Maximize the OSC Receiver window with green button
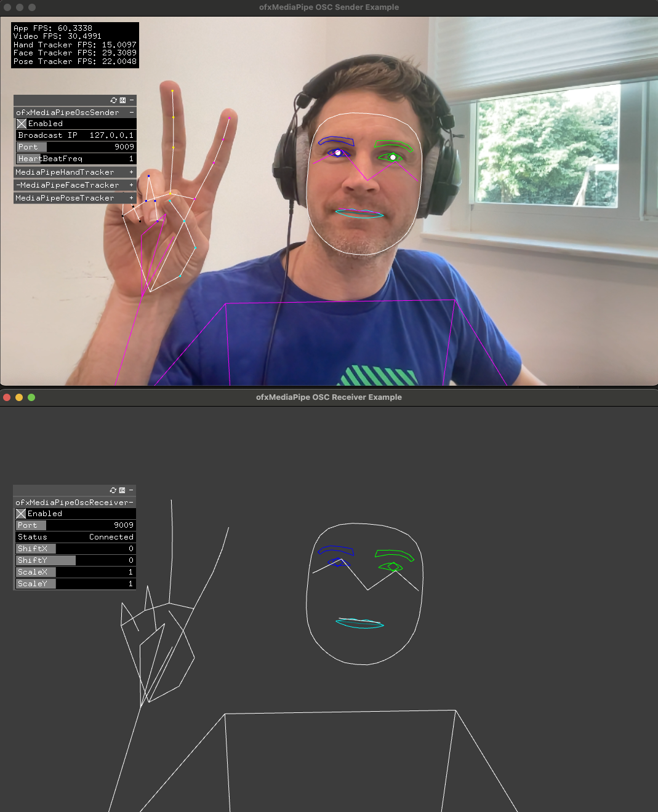Screen dimensions: 658x812 pyautogui.click(x=31, y=397)
